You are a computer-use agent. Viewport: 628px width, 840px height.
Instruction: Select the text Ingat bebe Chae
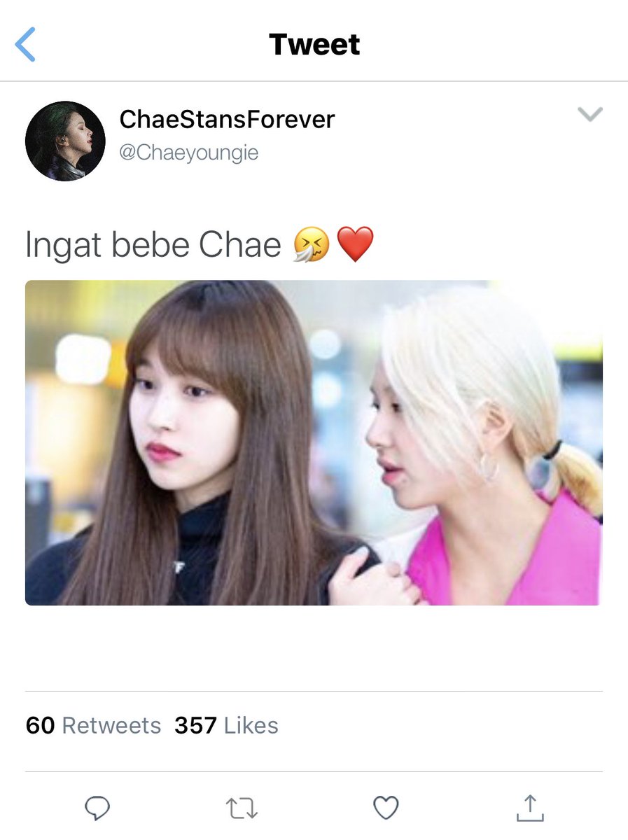click(153, 246)
